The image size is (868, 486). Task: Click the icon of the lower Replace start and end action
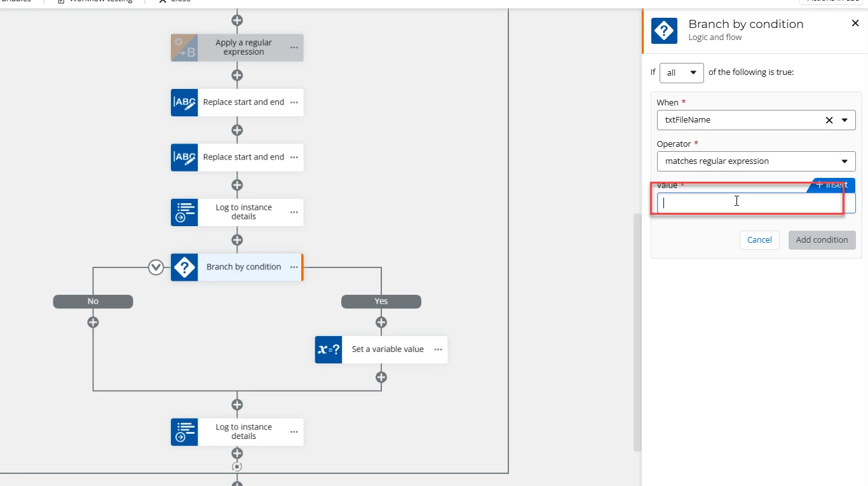pyautogui.click(x=184, y=158)
